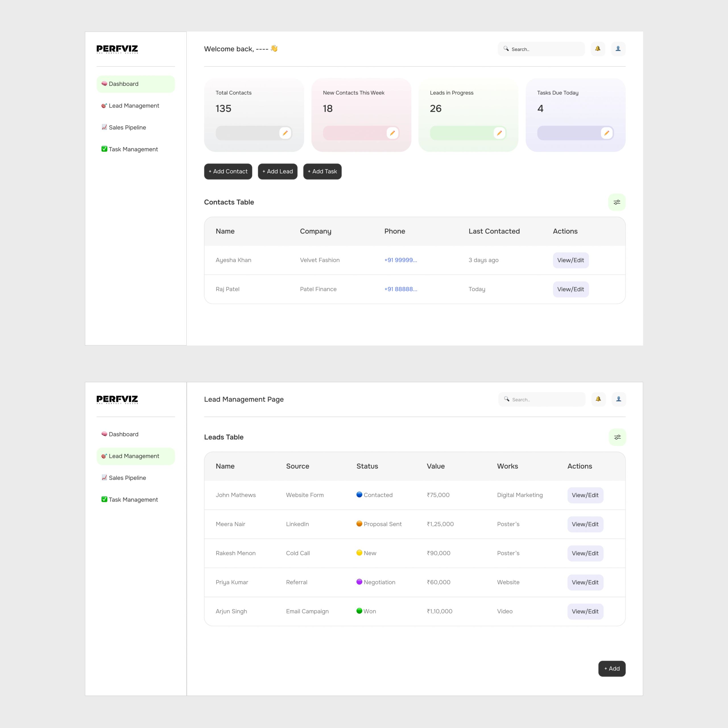This screenshot has width=728, height=728.
Task: Edit the Tasks Due Today card
Action: tap(606, 133)
